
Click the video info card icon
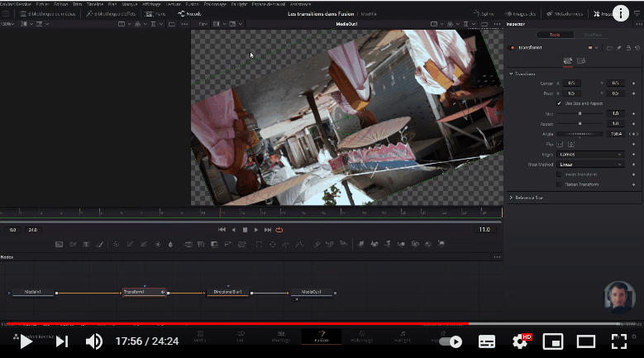coord(620,14)
